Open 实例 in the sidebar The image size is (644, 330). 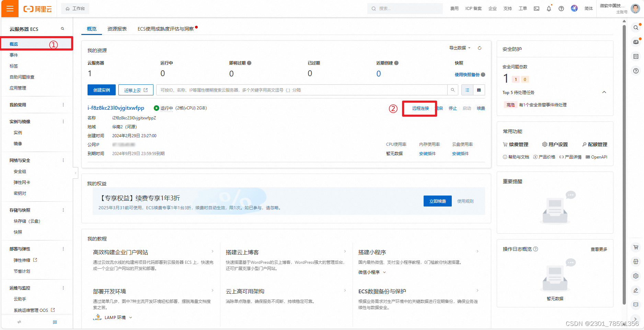pyautogui.click(x=18, y=133)
